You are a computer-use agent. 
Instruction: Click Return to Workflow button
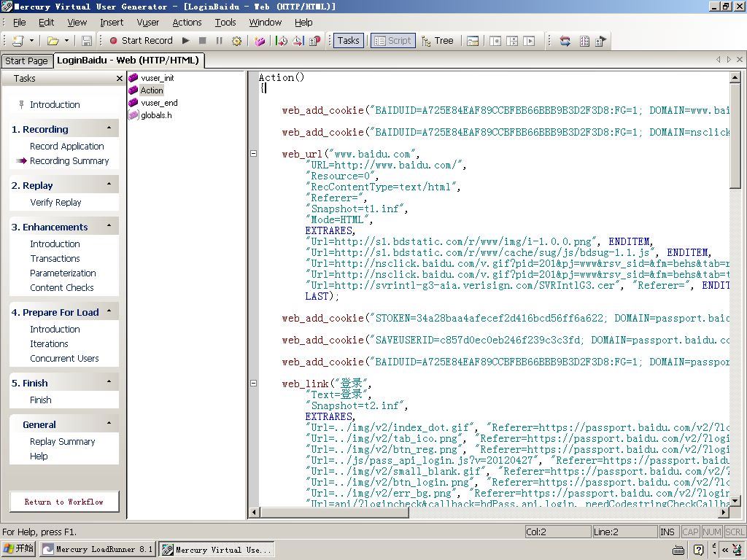coord(64,502)
